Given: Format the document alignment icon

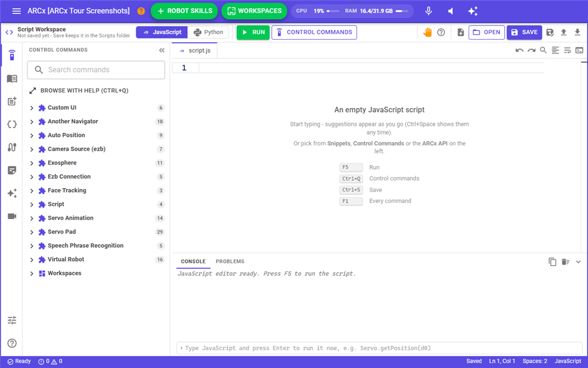Looking at the screenshot, I should coord(555,51).
